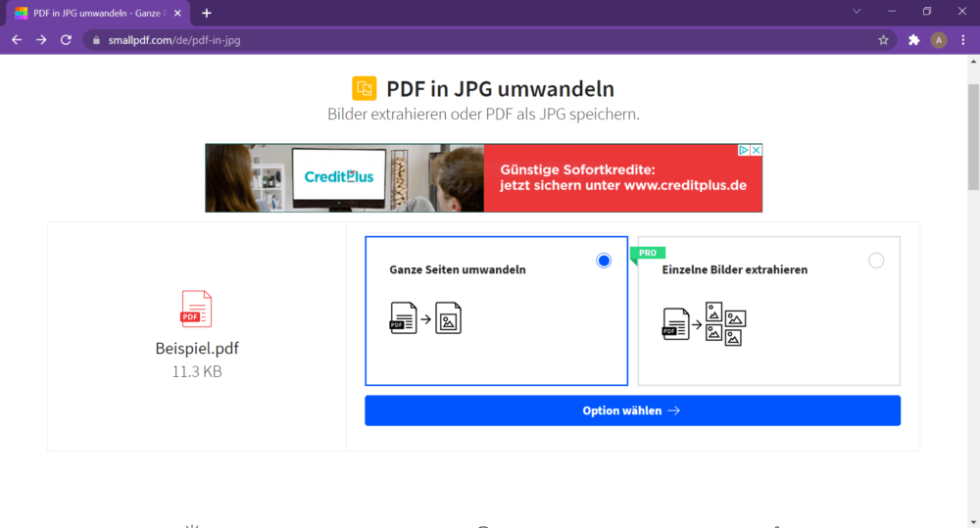Click the Einzelne Bilder extrahieren label
Image resolution: width=980 pixels, height=528 pixels.
coord(734,270)
